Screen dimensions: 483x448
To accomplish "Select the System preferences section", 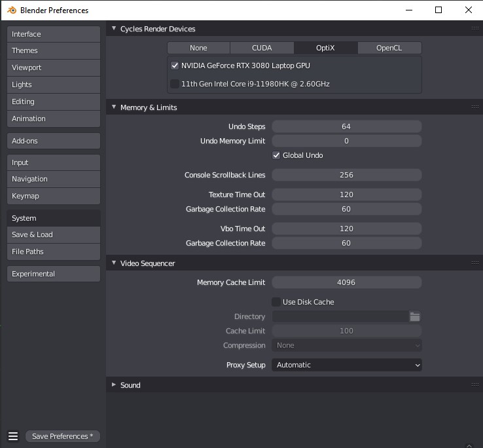I will pos(54,218).
